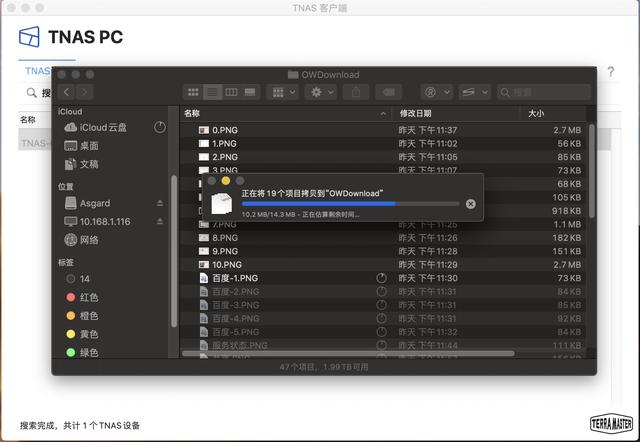Open the group-by arrangement dropdown
The height and width of the screenshot is (442, 640).
(x=278, y=92)
